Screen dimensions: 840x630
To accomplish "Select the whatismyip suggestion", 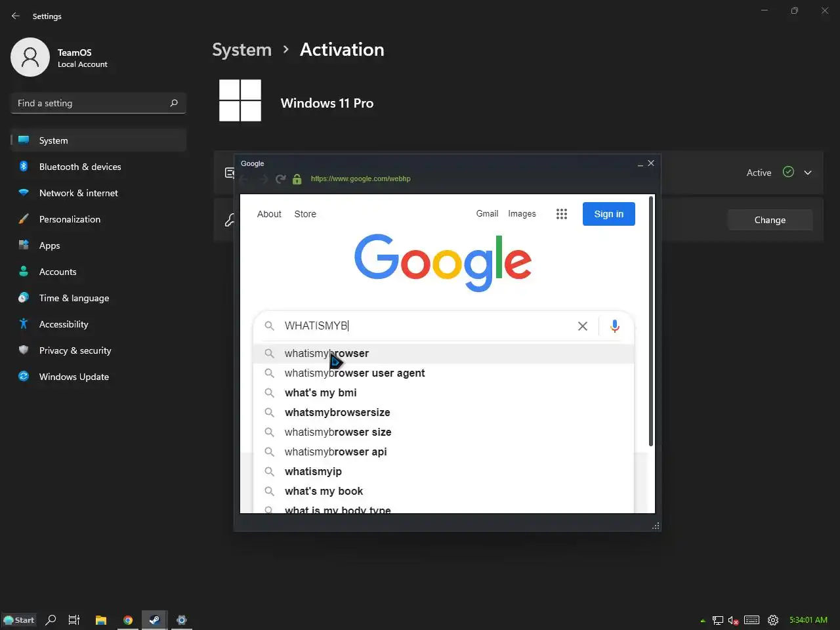I will click(x=444, y=471).
